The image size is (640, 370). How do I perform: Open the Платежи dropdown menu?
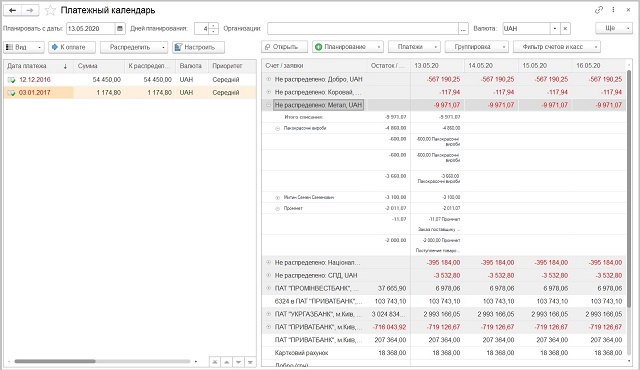click(414, 47)
